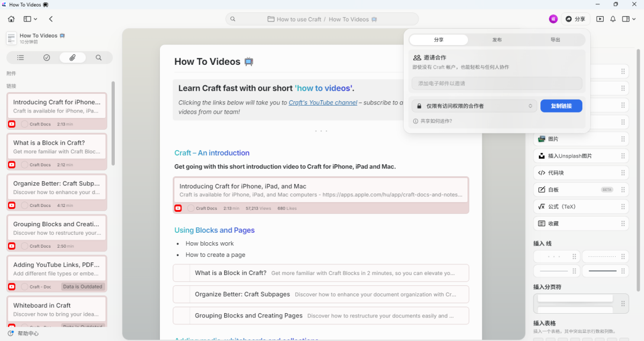Open the help center icon
The width and height of the screenshot is (644, 341).
pyautogui.click(x=11, y=333)
